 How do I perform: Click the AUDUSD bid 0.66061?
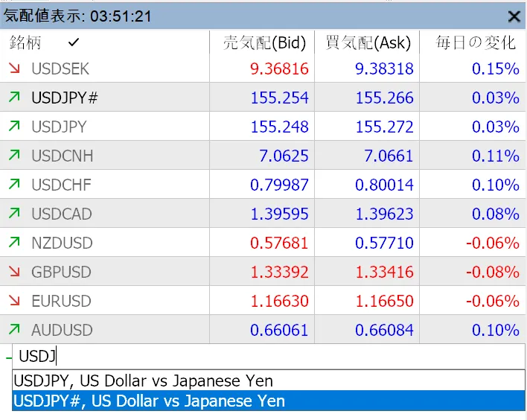pos(279,330)
